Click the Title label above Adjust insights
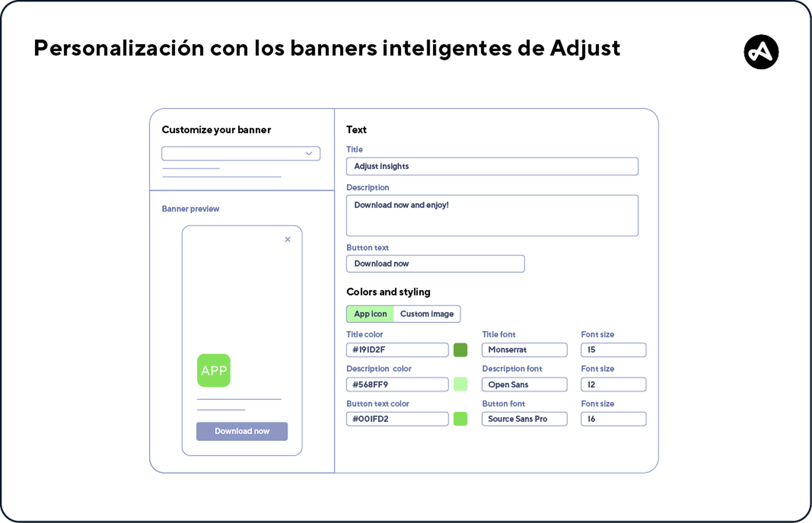Image resolution: width=812 pixels, height=523 pixels. (x=354, y=150)
